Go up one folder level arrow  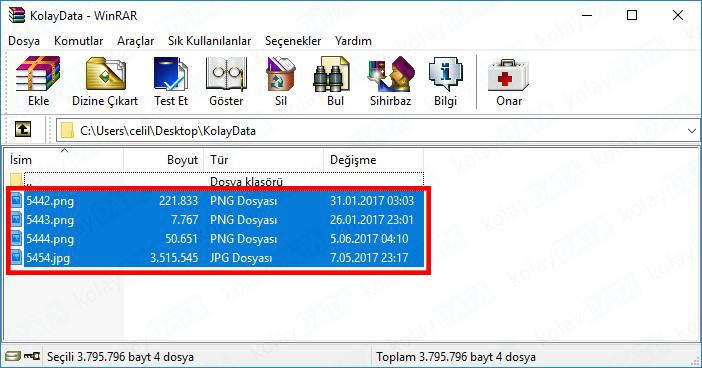click(23, 130)
